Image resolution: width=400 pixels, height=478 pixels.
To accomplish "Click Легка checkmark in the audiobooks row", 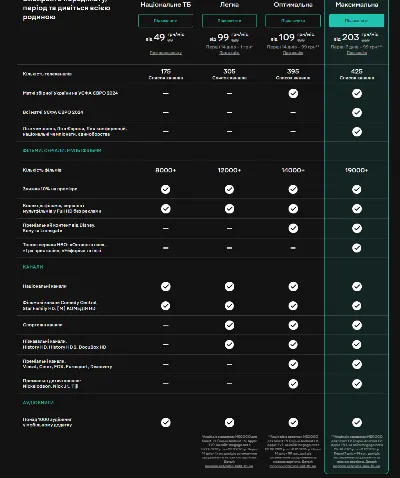I will [x=229, y=422].
